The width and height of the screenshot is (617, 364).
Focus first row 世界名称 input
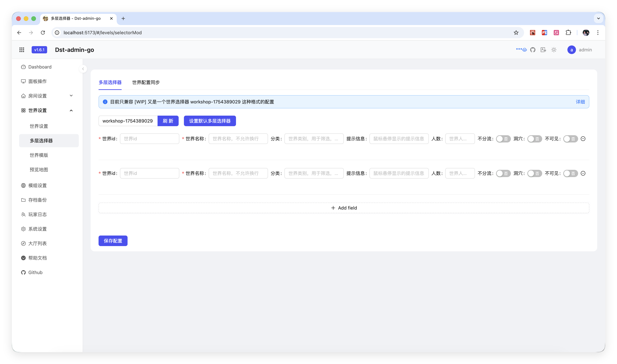click(x=238, y=139)
